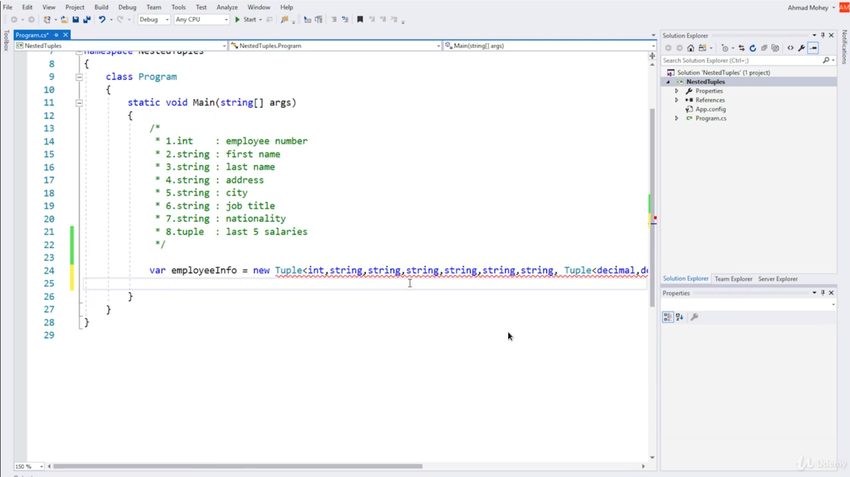Click the Redo arrow icon
Image resolution: width=850 pixels, height=477 pixels.
(x=120, y=20)
